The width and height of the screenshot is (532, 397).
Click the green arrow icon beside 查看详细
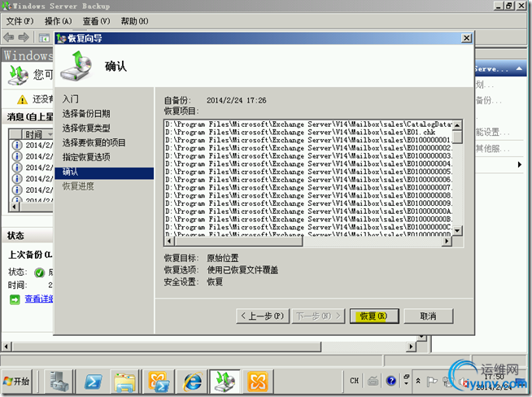coord(15,299)
